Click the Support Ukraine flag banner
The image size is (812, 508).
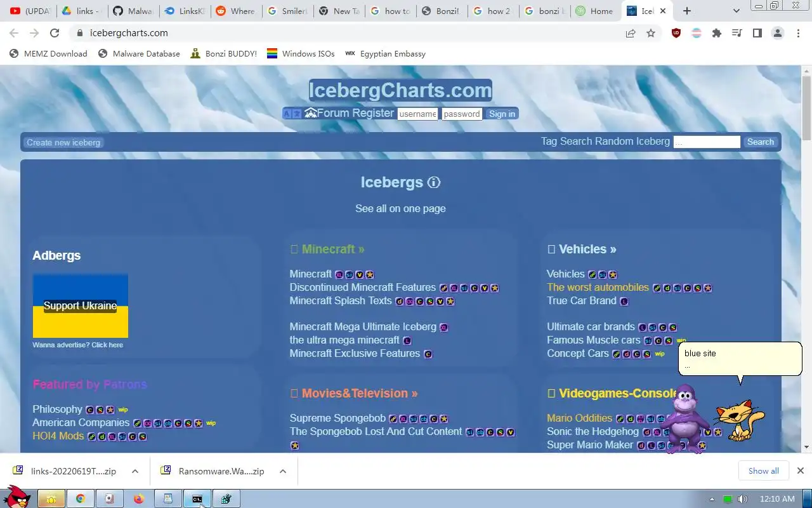click(x=81, y=306)
